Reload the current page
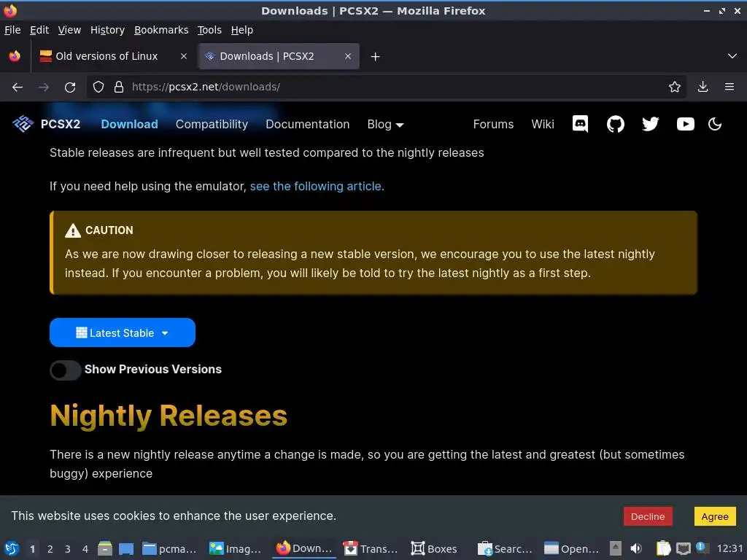747x560 pixels. 70,87
